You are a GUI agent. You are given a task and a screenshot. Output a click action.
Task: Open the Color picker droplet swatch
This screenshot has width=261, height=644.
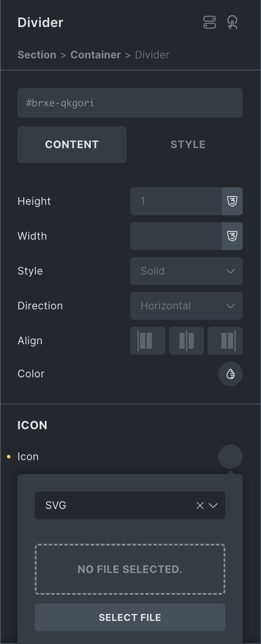tap(231, 374)
